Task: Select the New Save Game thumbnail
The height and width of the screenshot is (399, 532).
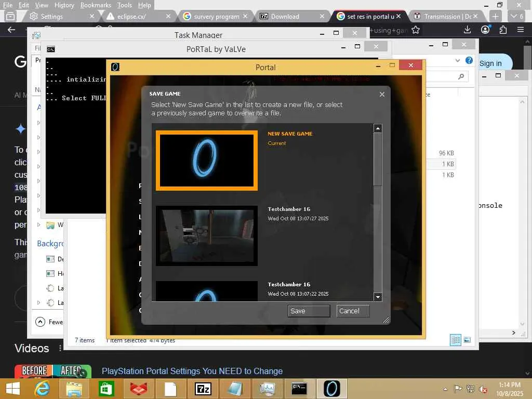Action: [207, 160]
